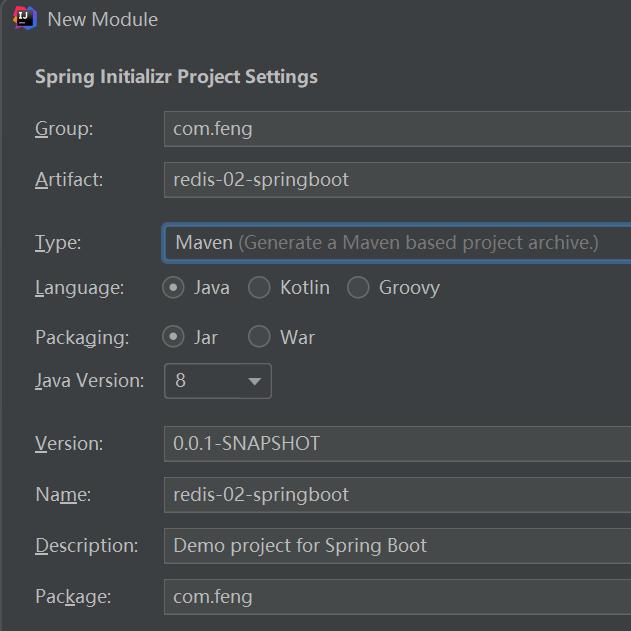Switch packaging to War
This screenshot has height=631, width=631.
(x=259, y=337)
